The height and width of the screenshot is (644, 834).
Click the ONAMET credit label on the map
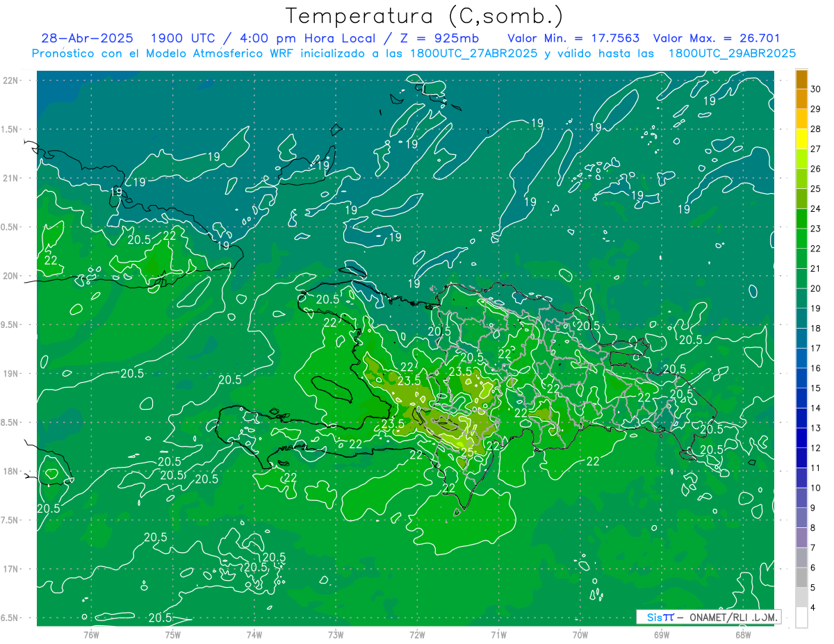click(x=708, y=617)
